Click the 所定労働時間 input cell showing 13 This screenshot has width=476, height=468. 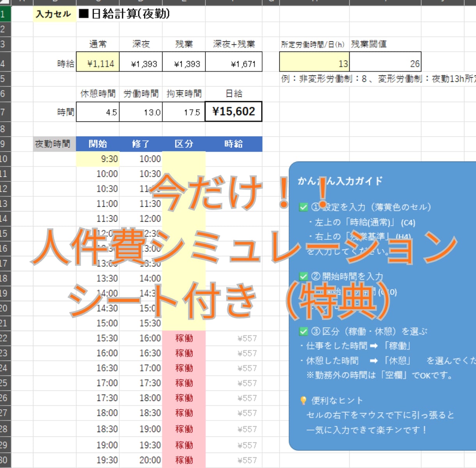[314, 62]
